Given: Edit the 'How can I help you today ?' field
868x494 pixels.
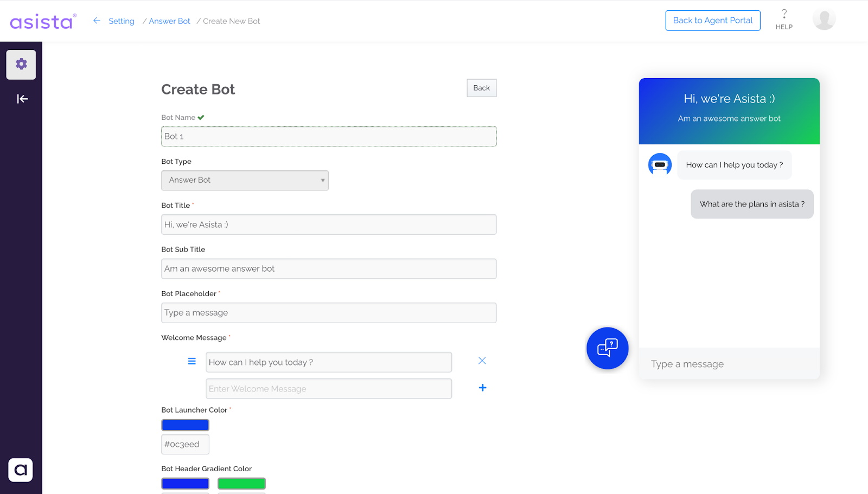Looking at the screenshot, I should click(329, 362).
